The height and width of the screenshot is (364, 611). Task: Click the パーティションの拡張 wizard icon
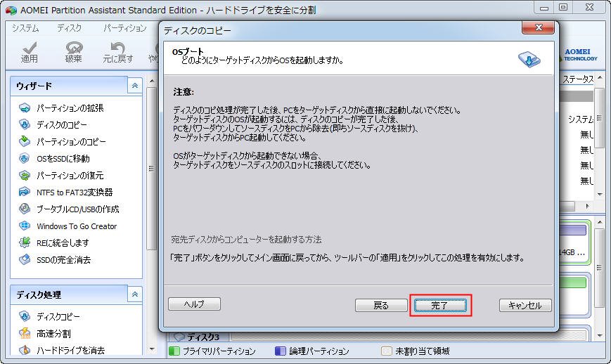[25, 108]
